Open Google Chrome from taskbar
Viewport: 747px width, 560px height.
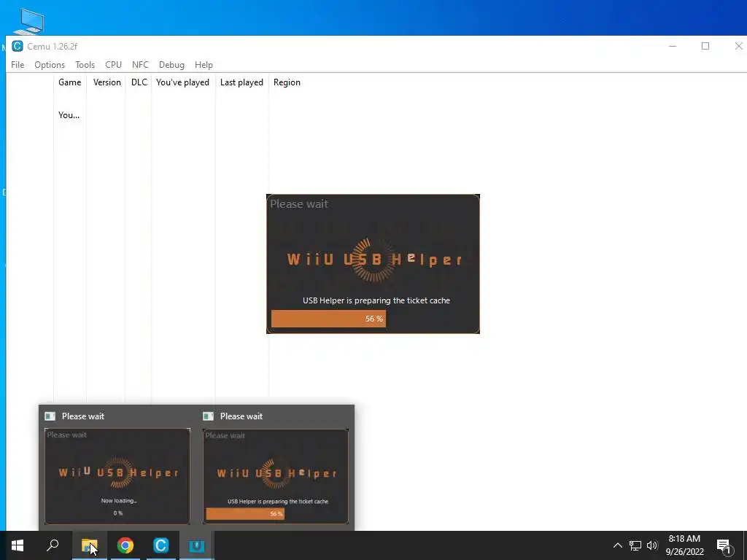coord(125,545)
